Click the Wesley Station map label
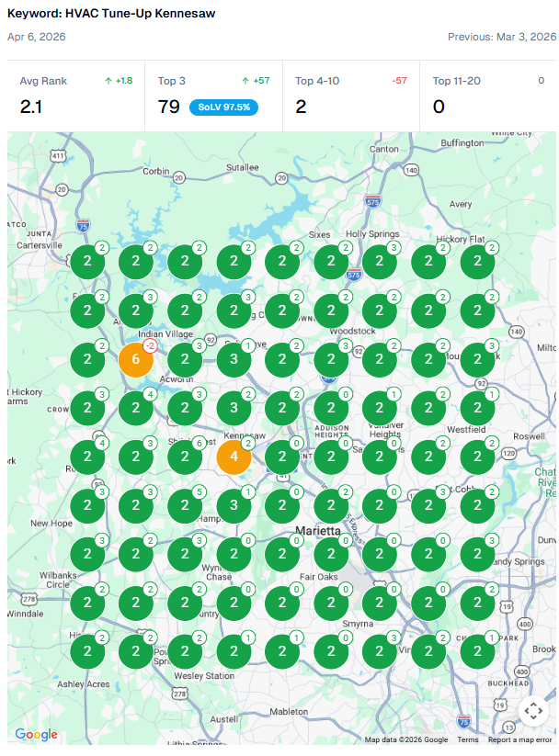 click(204, 676)
